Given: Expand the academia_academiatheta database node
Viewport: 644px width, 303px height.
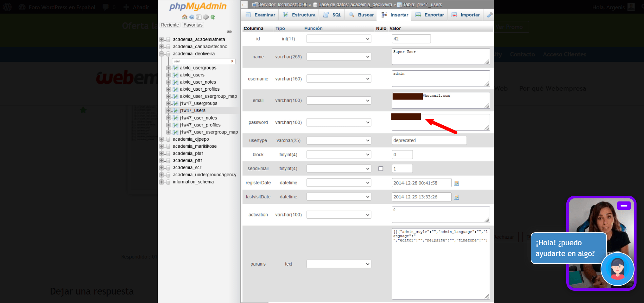Looking at the screenshot, I should pos(162,39).
